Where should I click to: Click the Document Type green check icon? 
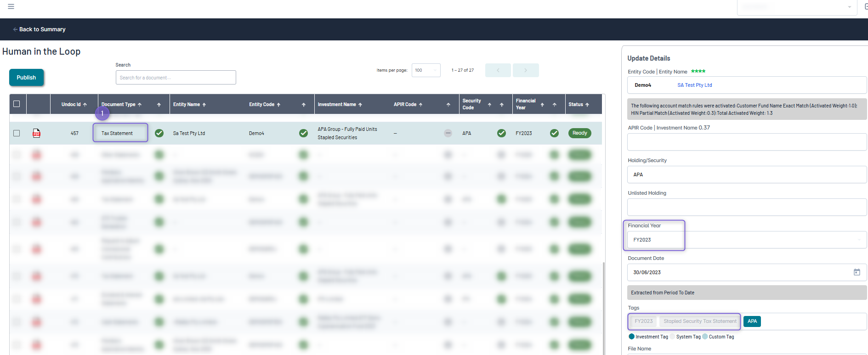click(x=159, y=133)
